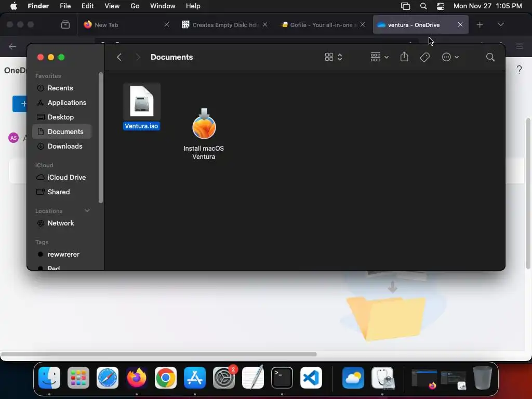This screenshot has width=532, height=399.
Task: Click the OneDrive help question mark
Action: coord(519,70)
